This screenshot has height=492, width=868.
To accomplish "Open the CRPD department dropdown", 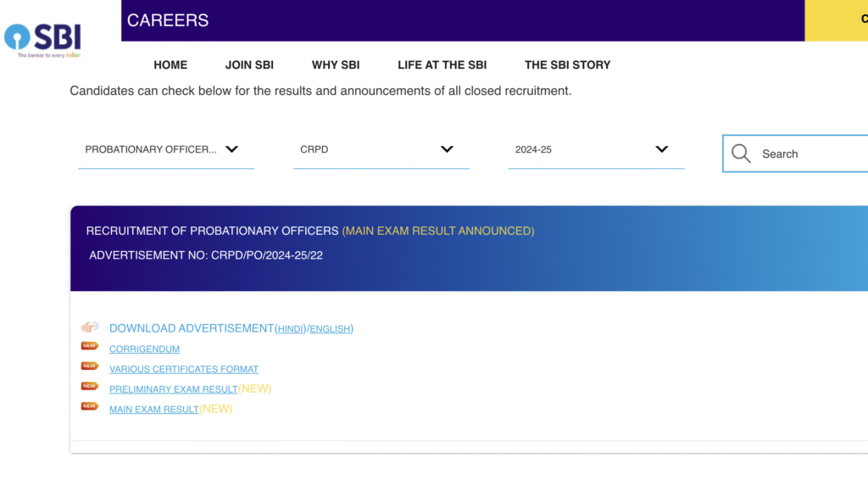I will (x=381, y=150).
